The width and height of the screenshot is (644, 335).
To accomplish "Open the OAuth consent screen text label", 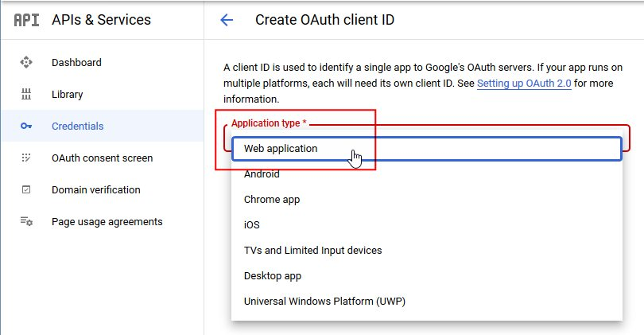I will pyautogui.click(x=102, y=158).
